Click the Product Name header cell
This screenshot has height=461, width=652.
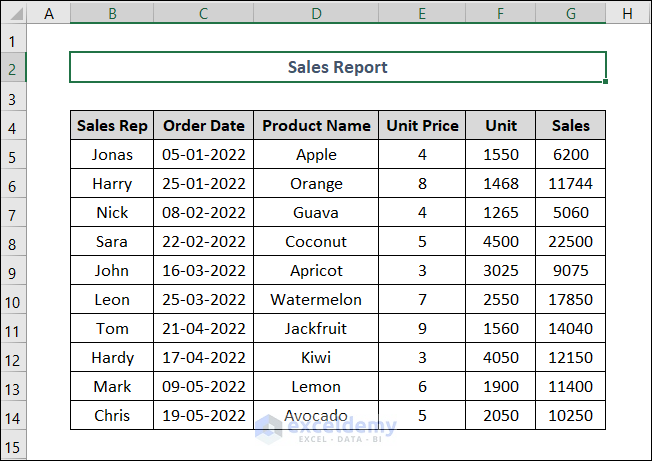pos(316,126)
